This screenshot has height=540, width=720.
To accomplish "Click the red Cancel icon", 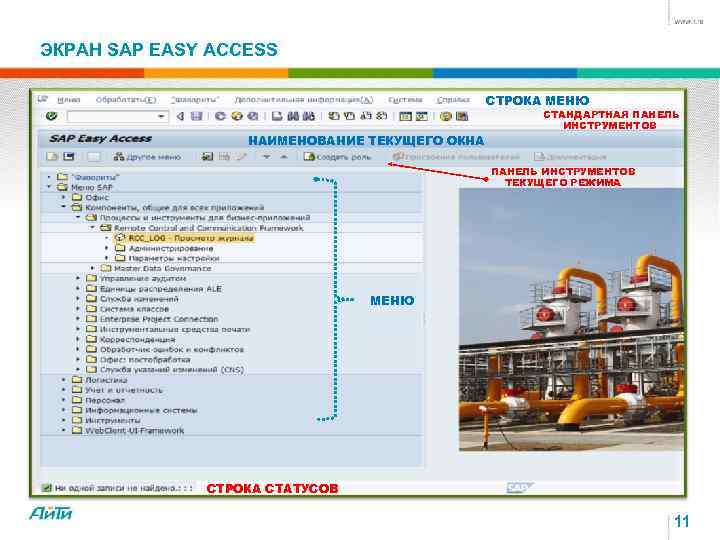I will pyautogui.click(x=253, y=116).
